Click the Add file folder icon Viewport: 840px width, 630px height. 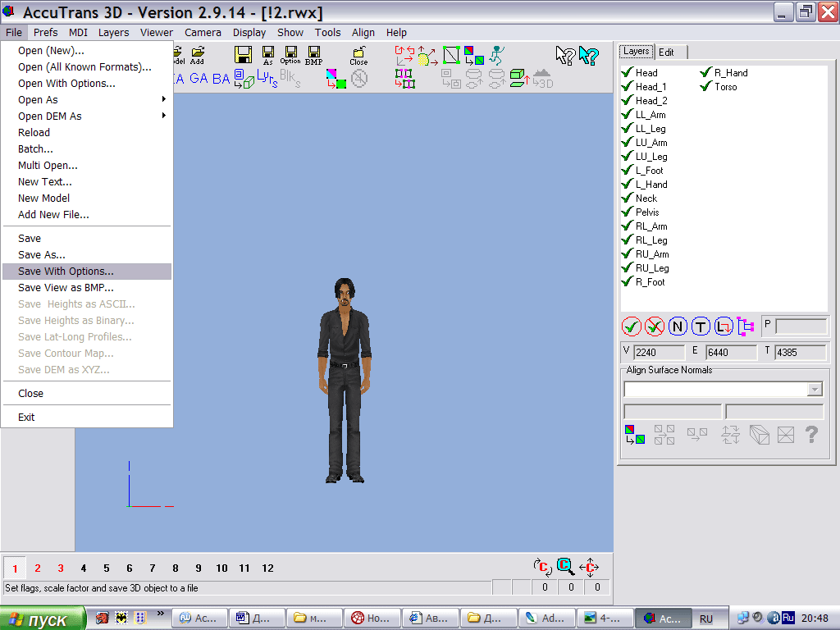pyautogui.click(x=198, y=55)
